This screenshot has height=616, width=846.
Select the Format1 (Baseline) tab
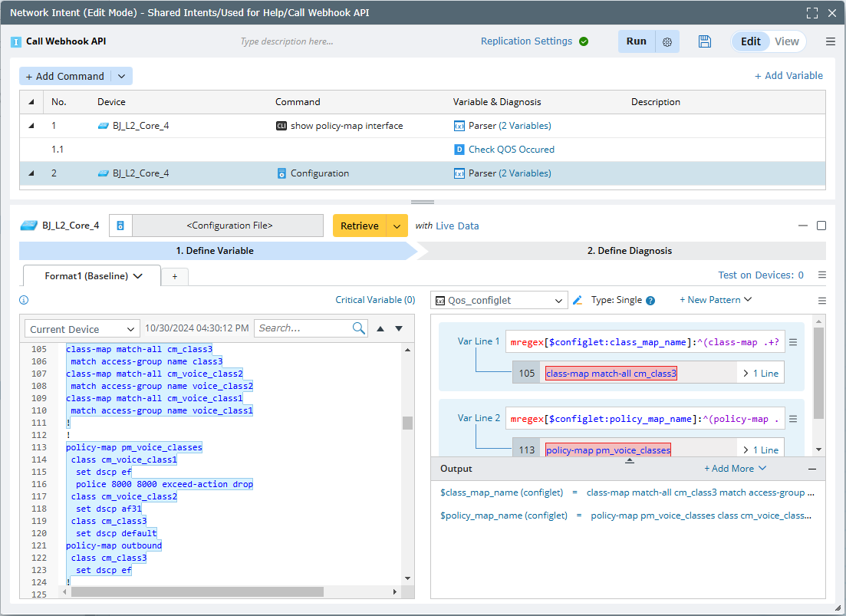pos(93,276)
